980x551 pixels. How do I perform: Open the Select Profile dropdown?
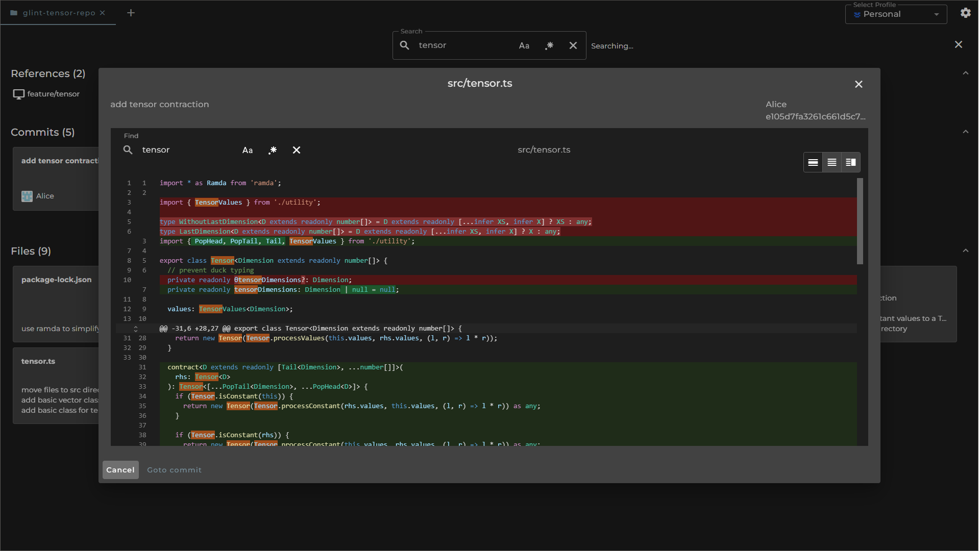pyautogui.click(x=896, y=14)
